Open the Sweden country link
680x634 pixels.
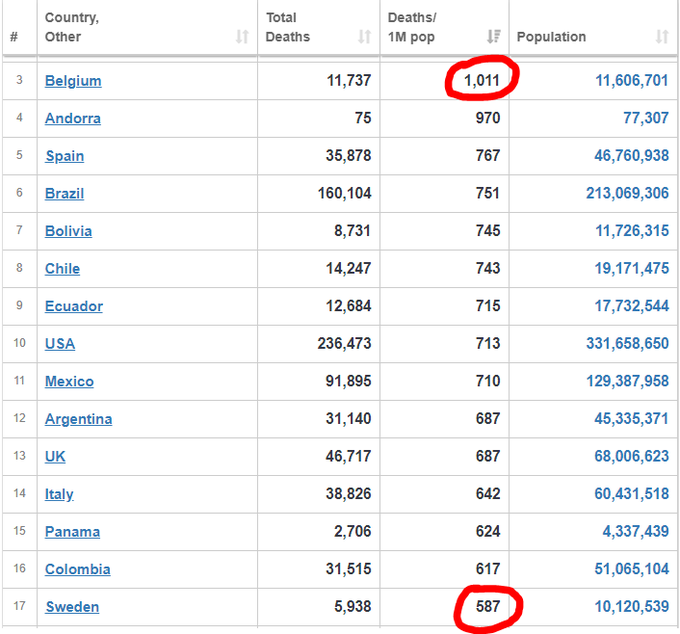coord(72,607)
